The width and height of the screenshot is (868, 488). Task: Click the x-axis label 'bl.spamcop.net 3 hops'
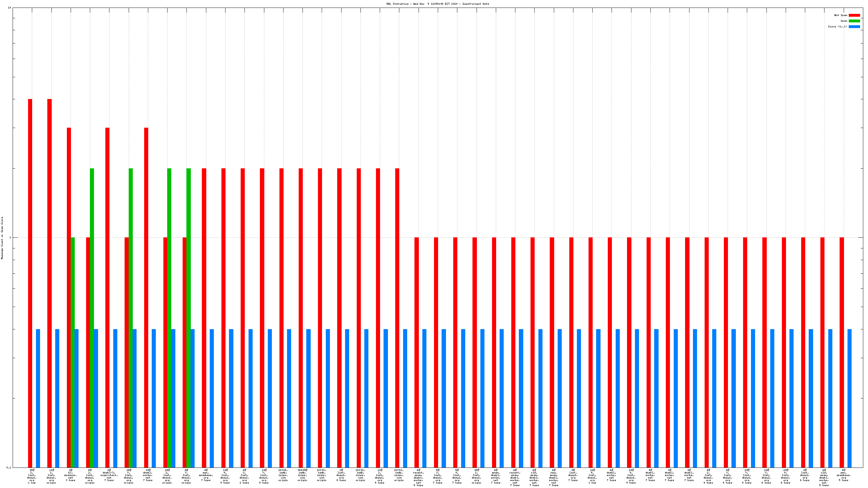tap(70, 474)
